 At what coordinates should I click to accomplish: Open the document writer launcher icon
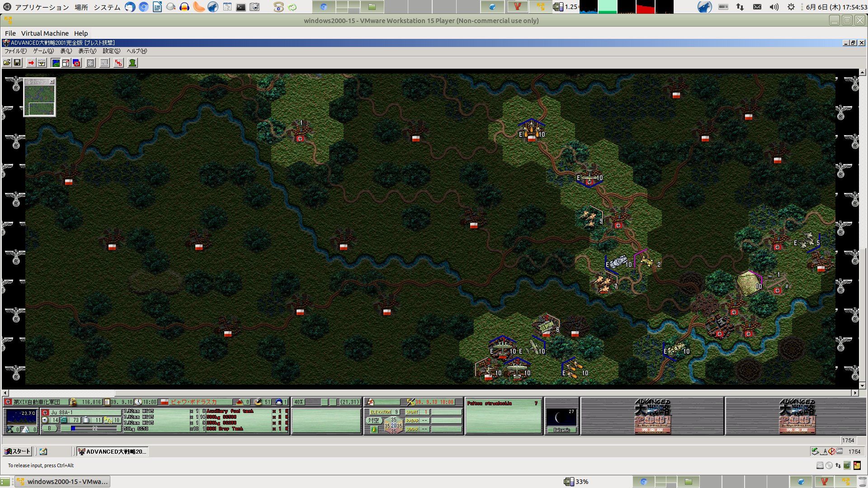tap(157, 7)
